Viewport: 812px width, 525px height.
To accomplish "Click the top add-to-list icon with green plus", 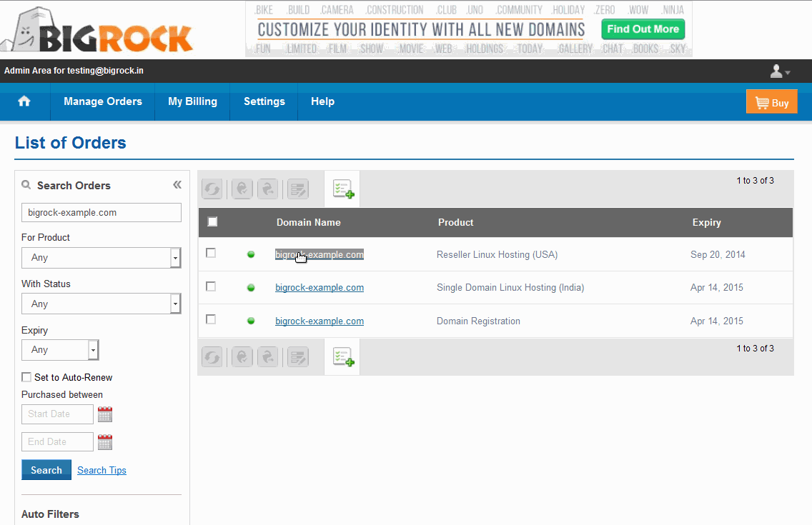I will point(343,189).
